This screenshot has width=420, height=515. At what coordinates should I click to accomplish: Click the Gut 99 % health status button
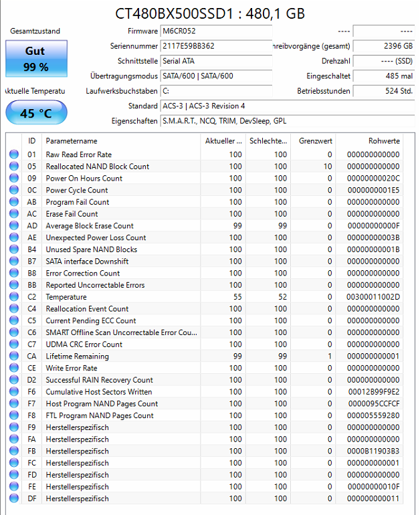(x=37, y=59)
